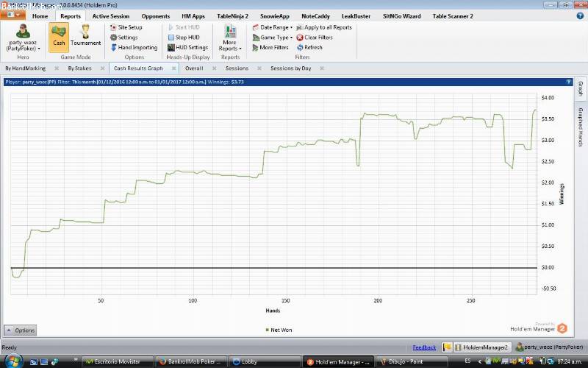Image resolution: width=588 pixels, height=368 pixels.
Task: Open the application menu button
Action: coord(12,15)
